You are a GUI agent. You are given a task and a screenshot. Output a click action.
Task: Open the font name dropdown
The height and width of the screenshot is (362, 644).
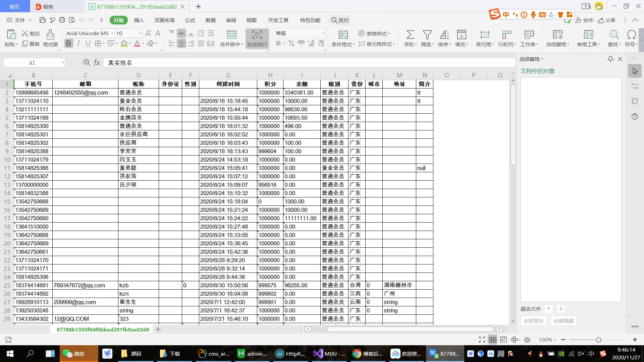pyautogui.click(x=112, y=34)
